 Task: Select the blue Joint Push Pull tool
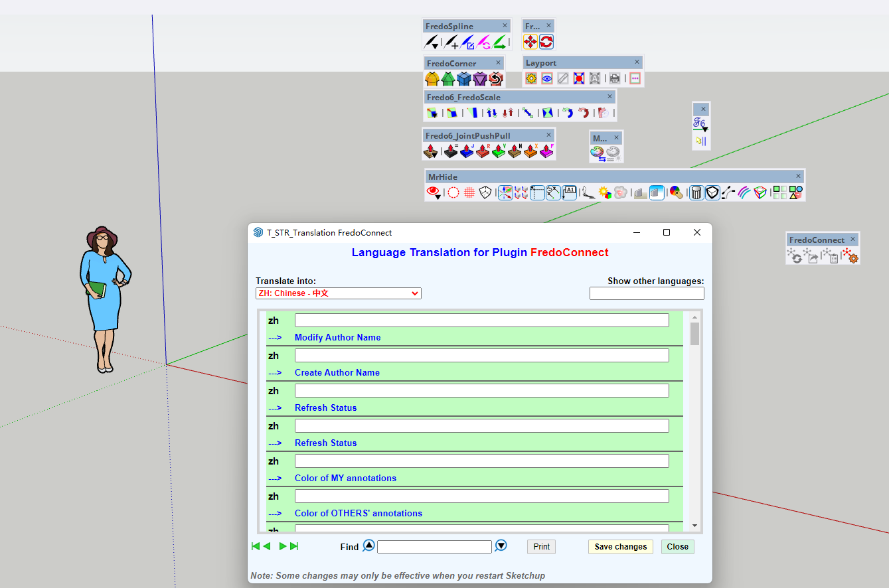tap(467, 151)
